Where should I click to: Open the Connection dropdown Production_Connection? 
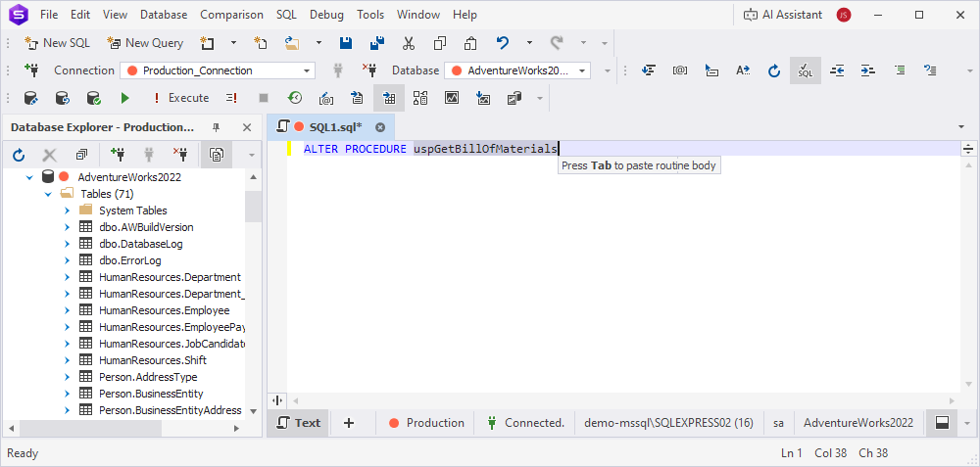(x=217, y=70)
